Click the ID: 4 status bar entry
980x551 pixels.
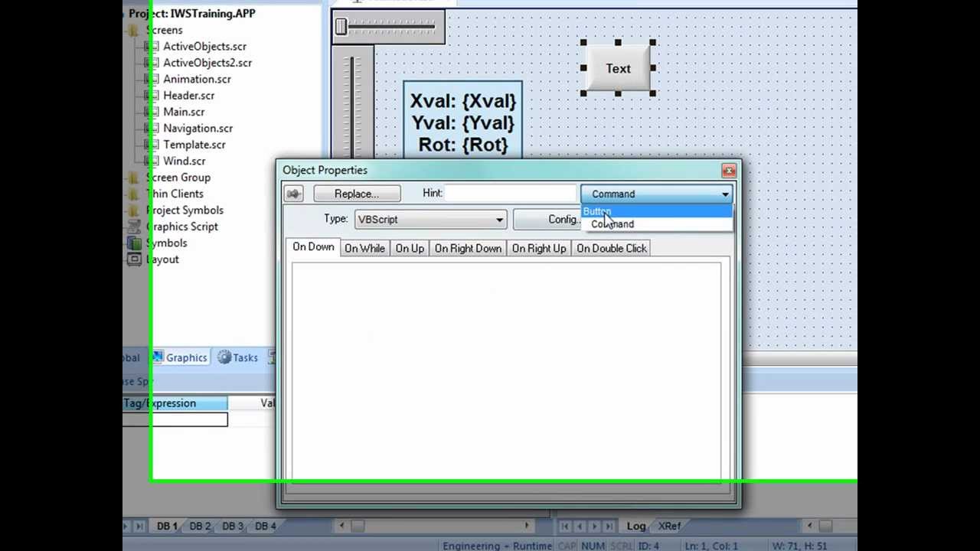click(x=648, y=546)
